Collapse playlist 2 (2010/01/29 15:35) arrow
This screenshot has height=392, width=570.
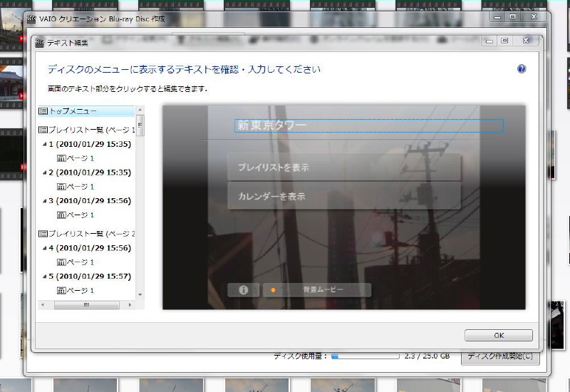44,172
